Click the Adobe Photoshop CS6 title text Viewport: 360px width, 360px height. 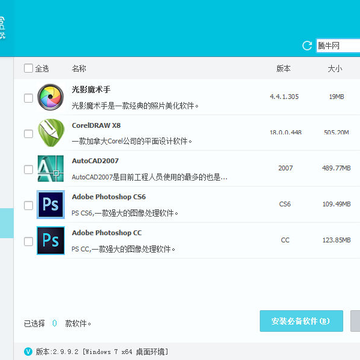[109, 197]
